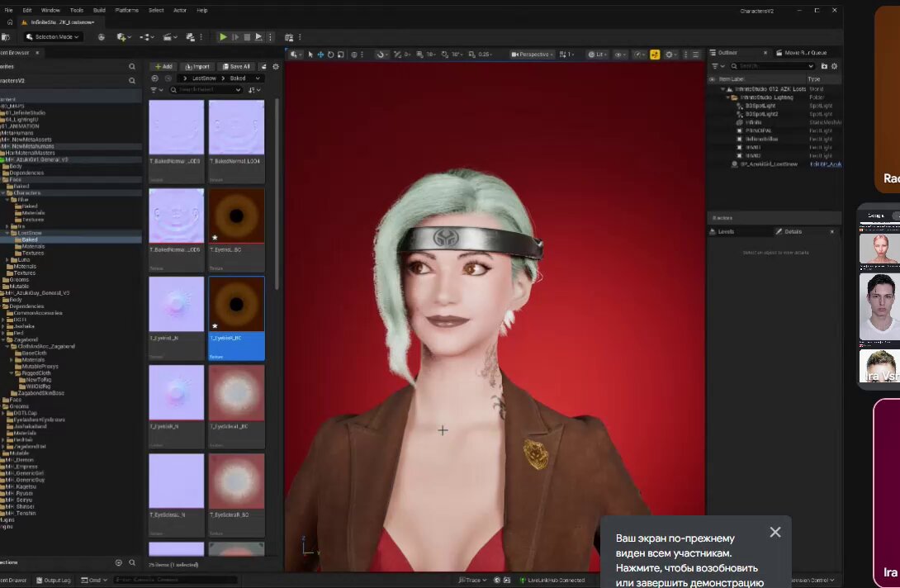
Task: Click the Output Log button in status bar
Action: coord(54,580)
